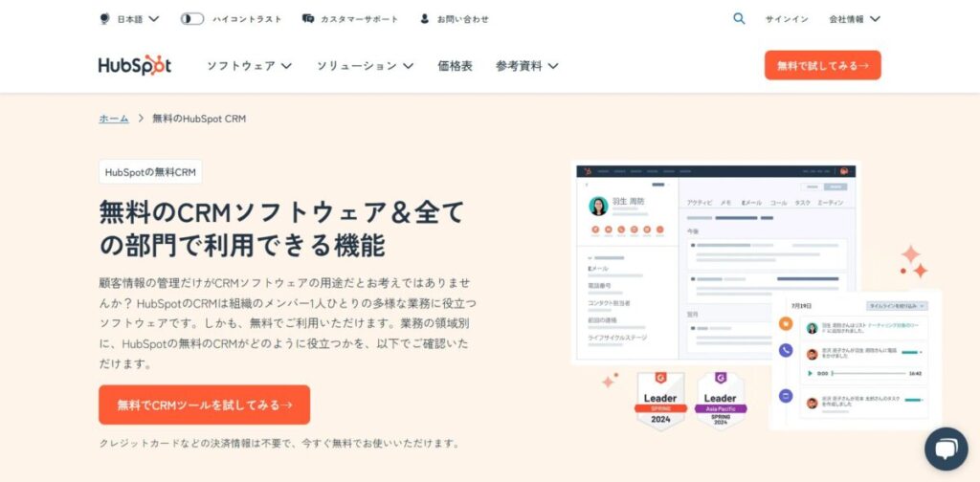Click the customer support chat icon
Screen dimensions: 980x482
[x=308, y=19]
